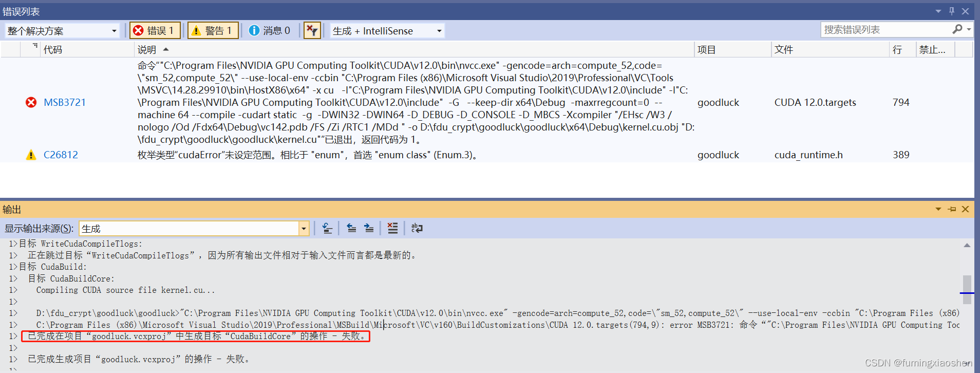Sort by the 行 column header
The image size is (980, 373).
(x=902, y=49)
